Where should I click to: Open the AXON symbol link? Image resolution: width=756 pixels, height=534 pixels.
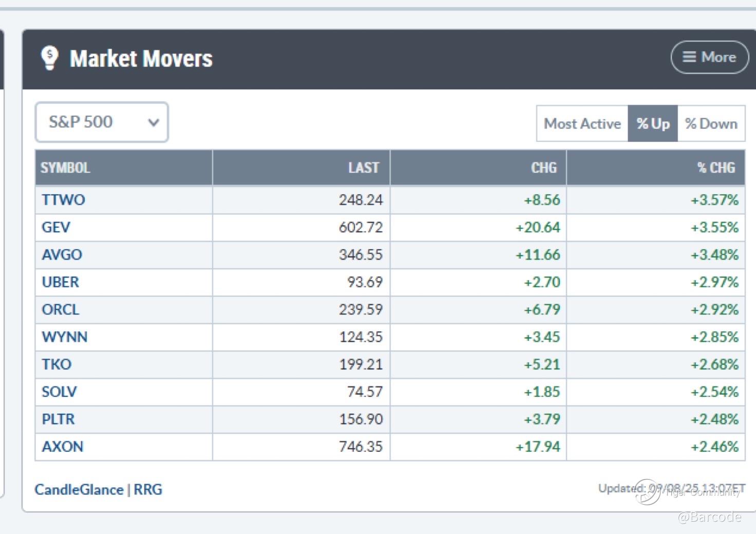62,447
